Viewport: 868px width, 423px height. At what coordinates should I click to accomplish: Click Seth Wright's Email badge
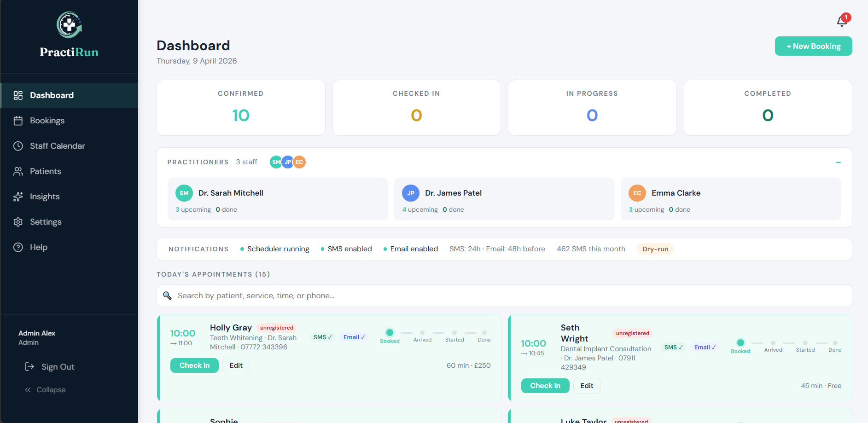point(705,348)
